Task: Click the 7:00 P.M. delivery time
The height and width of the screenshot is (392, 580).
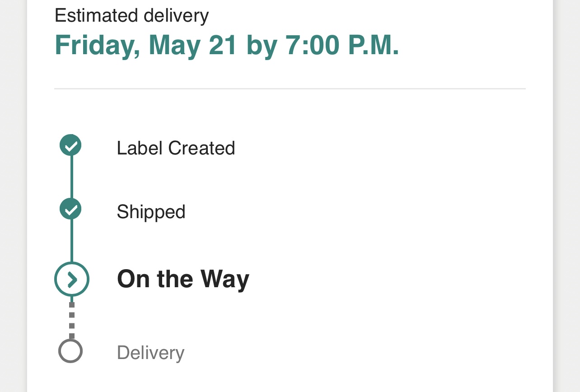Action: click(342, 45)
